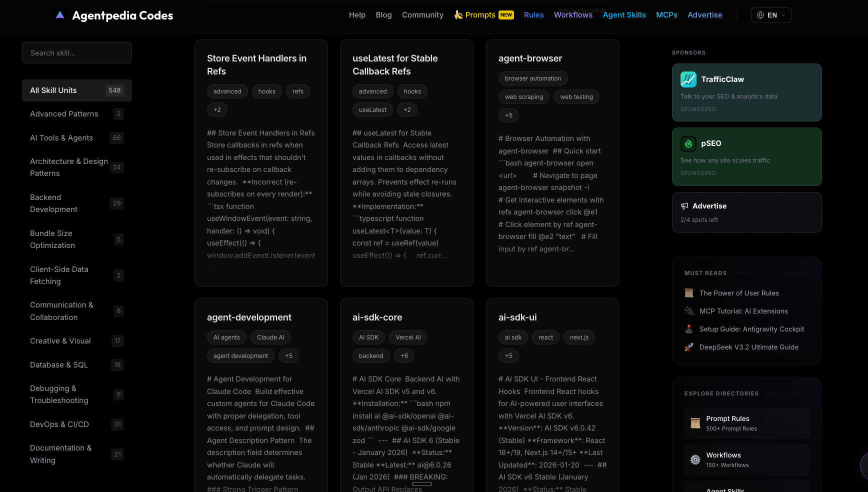This screenshot has width=868, height=492.
Task: Open the pSEO sponsor card
Action: pos(747,157)
